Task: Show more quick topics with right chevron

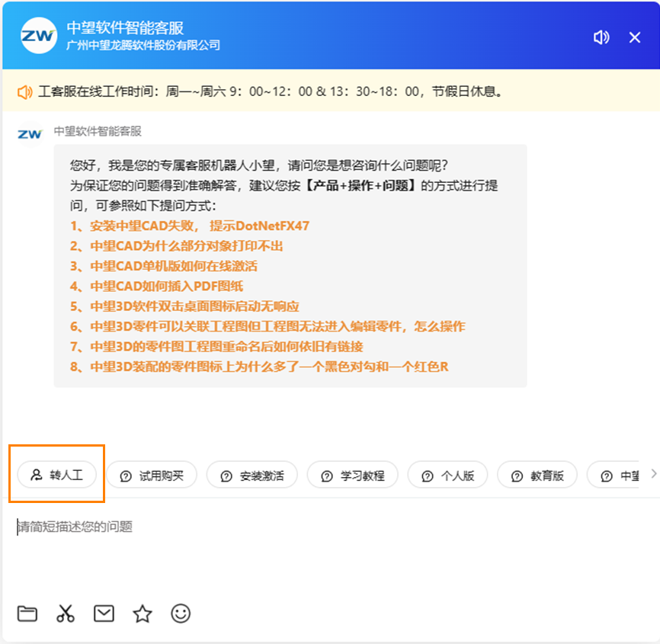Action: click(x=653, y=474)
